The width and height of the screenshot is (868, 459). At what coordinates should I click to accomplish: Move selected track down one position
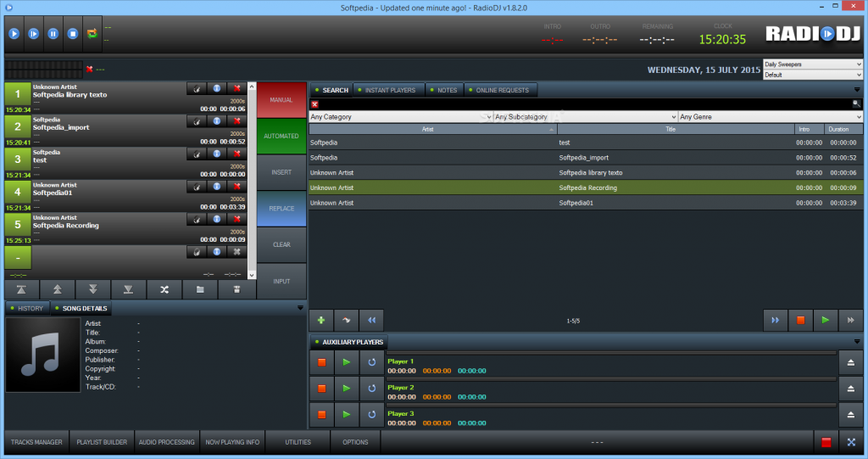(93, 289)
